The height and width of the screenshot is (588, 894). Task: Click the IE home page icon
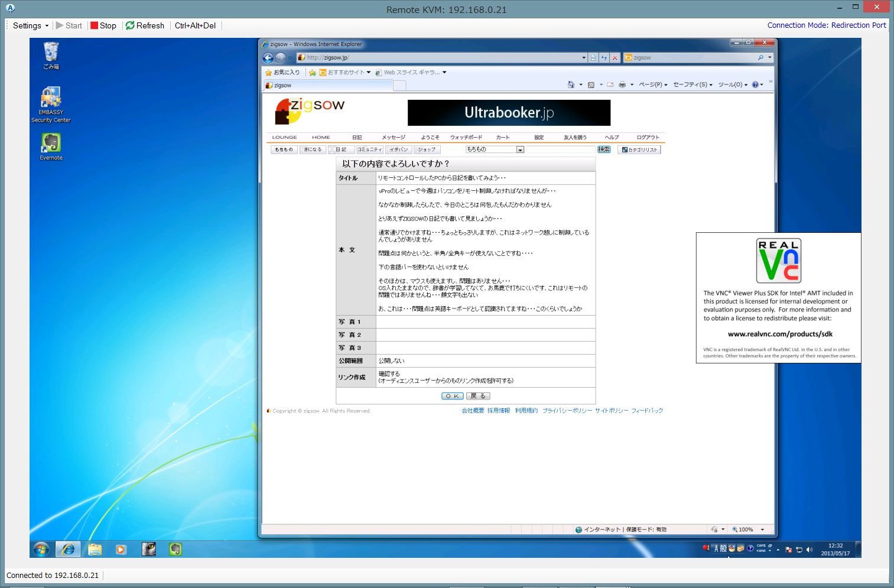[x=571, y=85]
